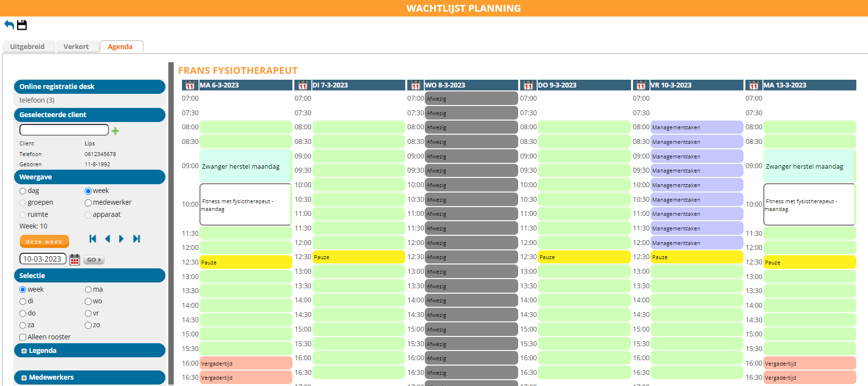Screen dimensions: 868x386
Task: Jump to first week arrow
Action: (93, 239)
